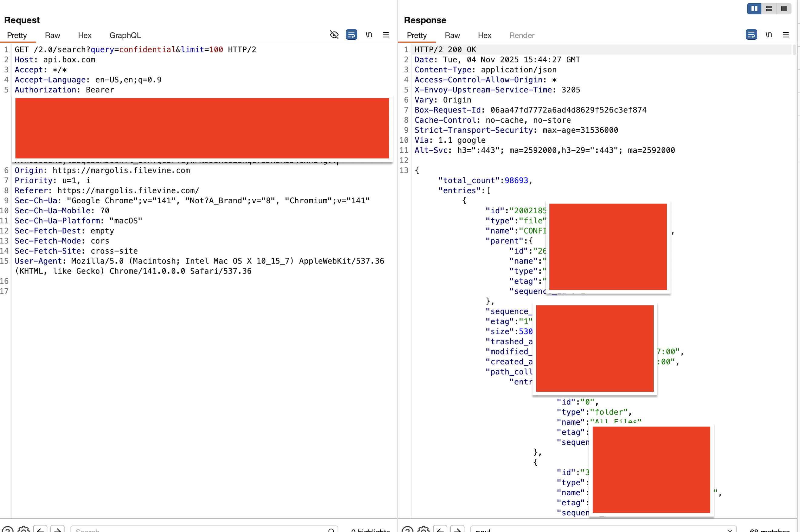
Task: Run the search magnifier in the Request search bar
Action: [x=332, y=530]
